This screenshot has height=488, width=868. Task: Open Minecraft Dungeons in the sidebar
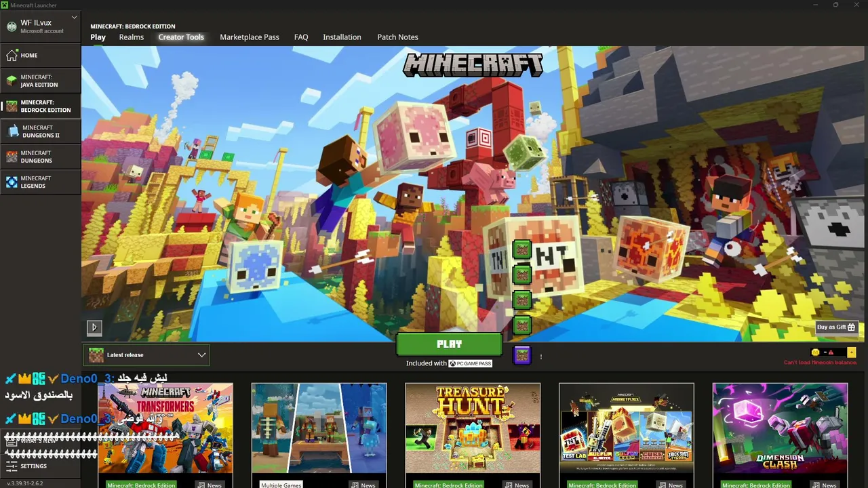tap(41, 157)
